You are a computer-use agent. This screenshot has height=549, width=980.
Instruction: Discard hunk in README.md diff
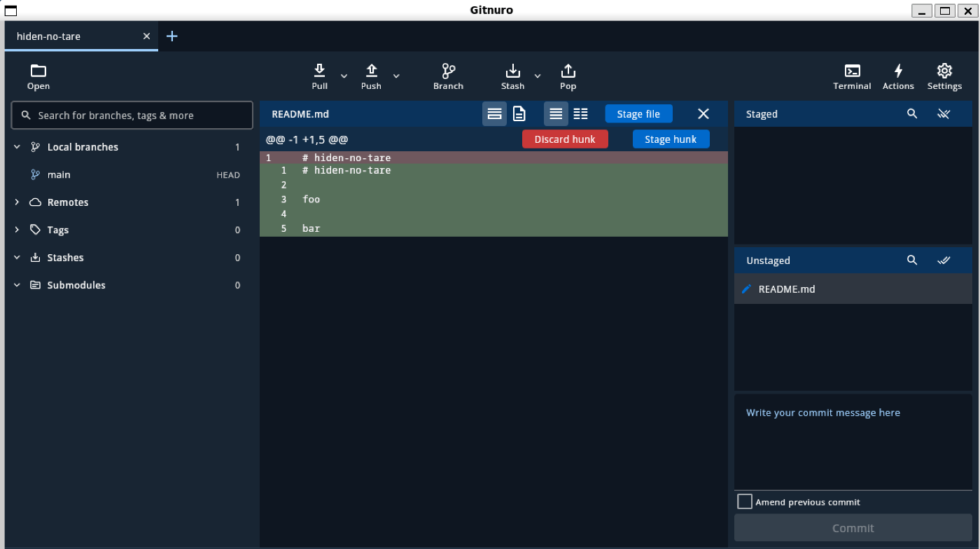[565, 139]
